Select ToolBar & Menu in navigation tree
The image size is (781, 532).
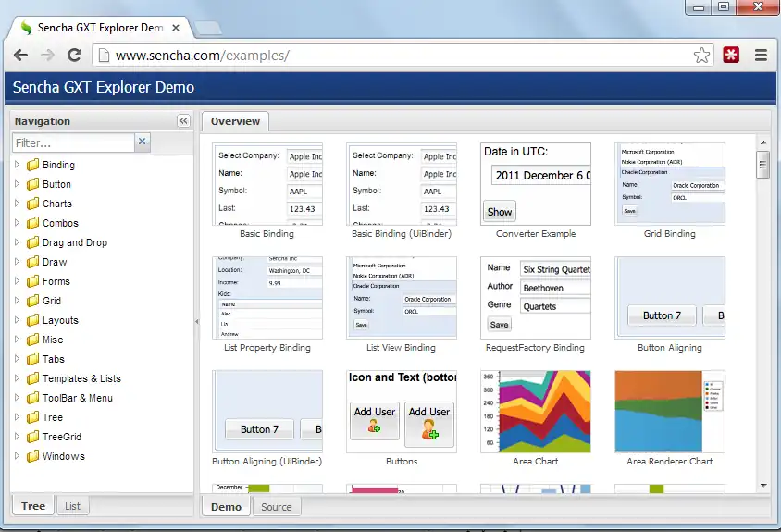(77, 398)
